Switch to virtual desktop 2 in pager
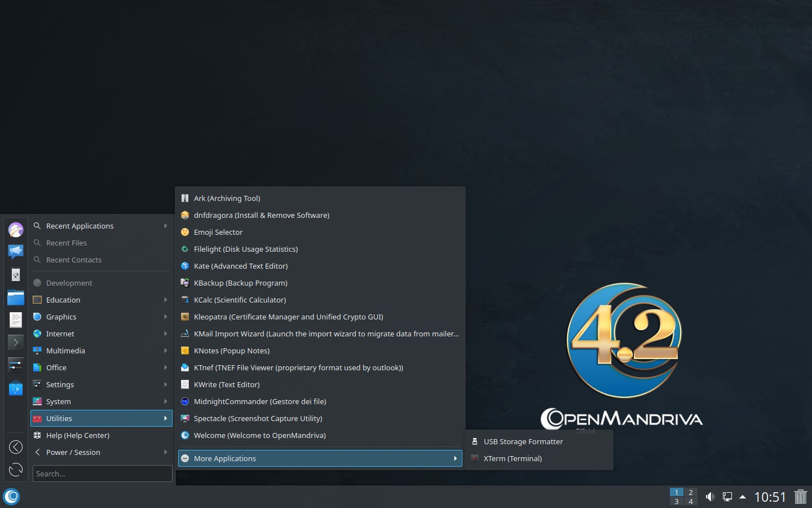This screenshot has width=812, height=508. click(691, 492)
